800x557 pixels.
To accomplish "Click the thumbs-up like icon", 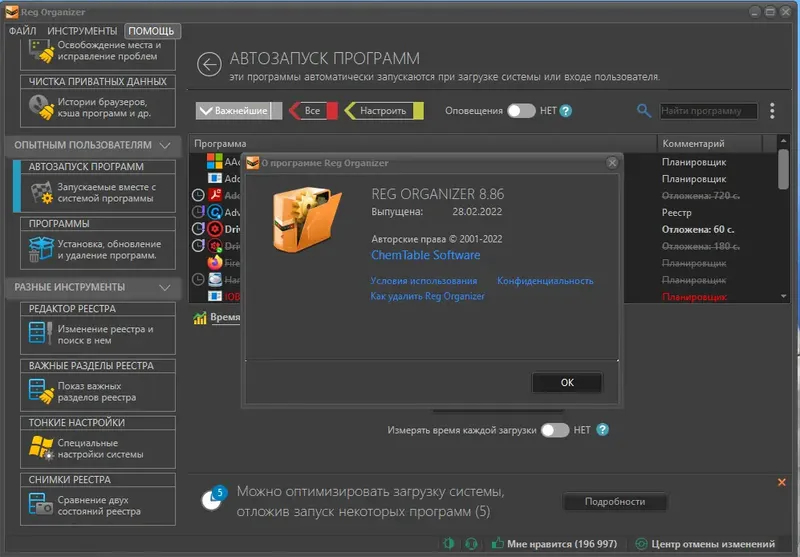I will pyautogui.click(x=497, y=544).
